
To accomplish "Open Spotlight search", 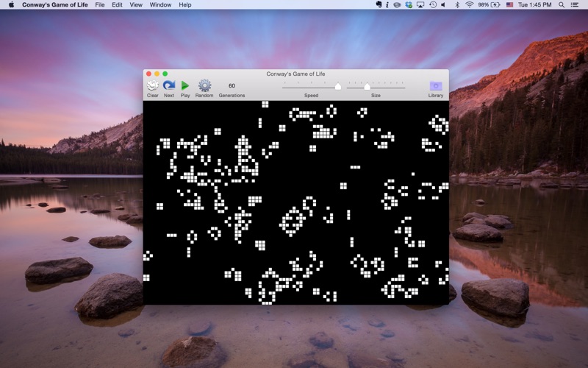I will click(x=562, y=4).
